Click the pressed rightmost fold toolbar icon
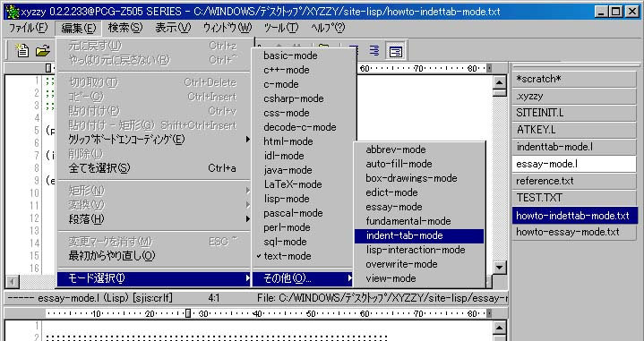The height and width of the screenshot is (341, 644). coord(396,51)
